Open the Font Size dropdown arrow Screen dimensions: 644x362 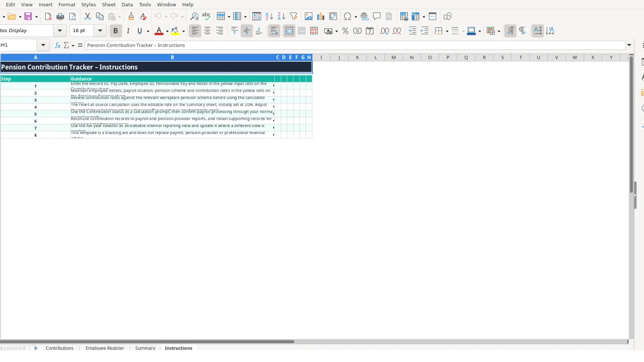(x=100, y=31)
